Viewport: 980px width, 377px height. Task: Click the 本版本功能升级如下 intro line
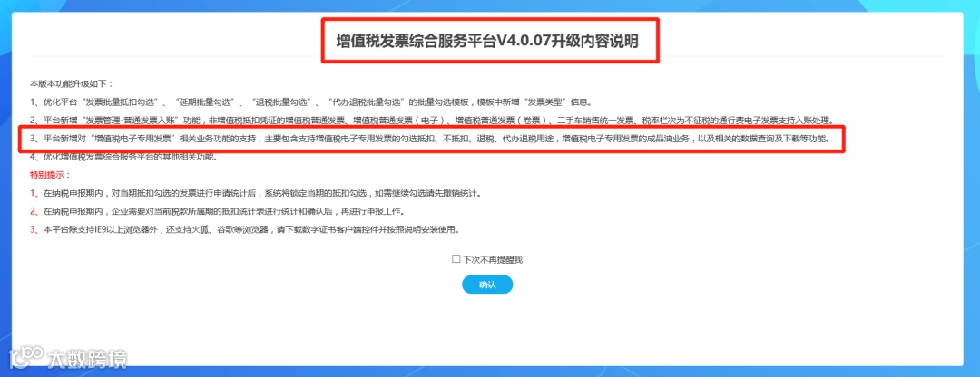click(72, 83)
